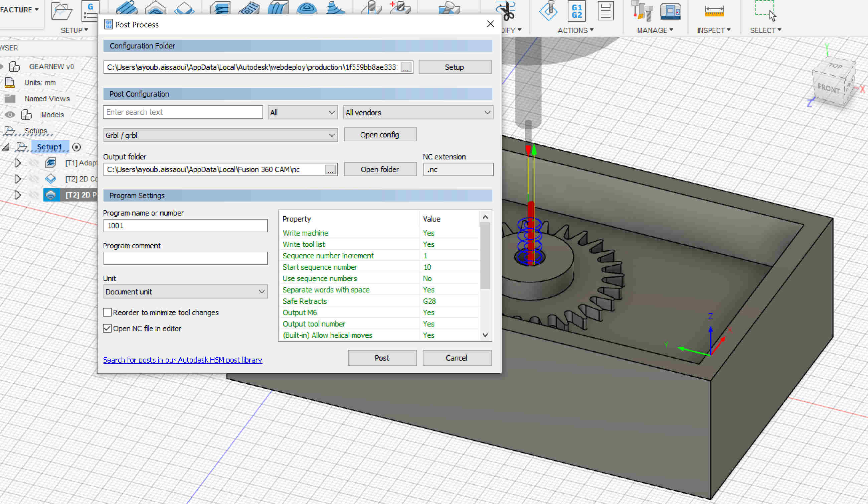Click the Simulate toolpath icon
868x504 pixels.
click(548, 11)
